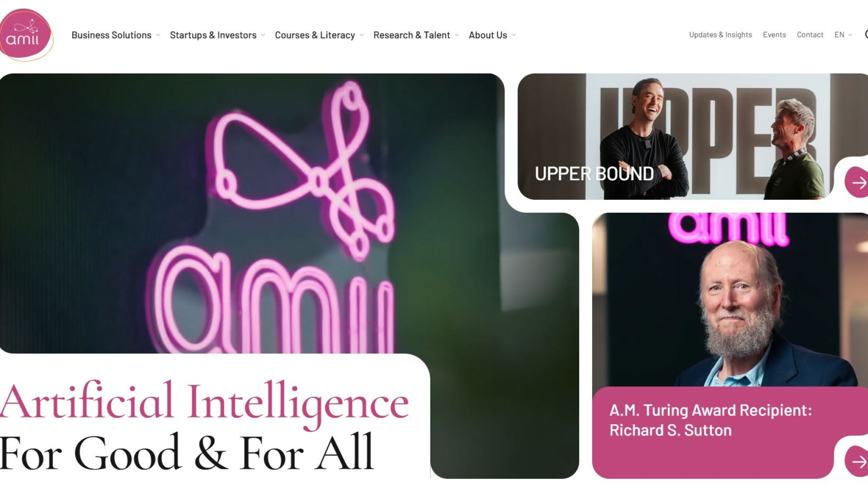868x488 pixels.
Task: Expand the Startups & Investors chevron
Action: pos(263,35)
